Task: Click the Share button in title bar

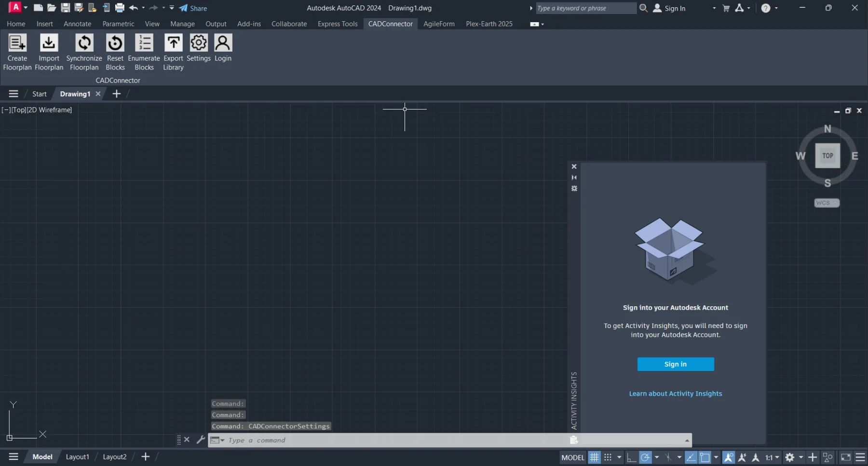Action: pyautogui.click(x=193, y=8)
